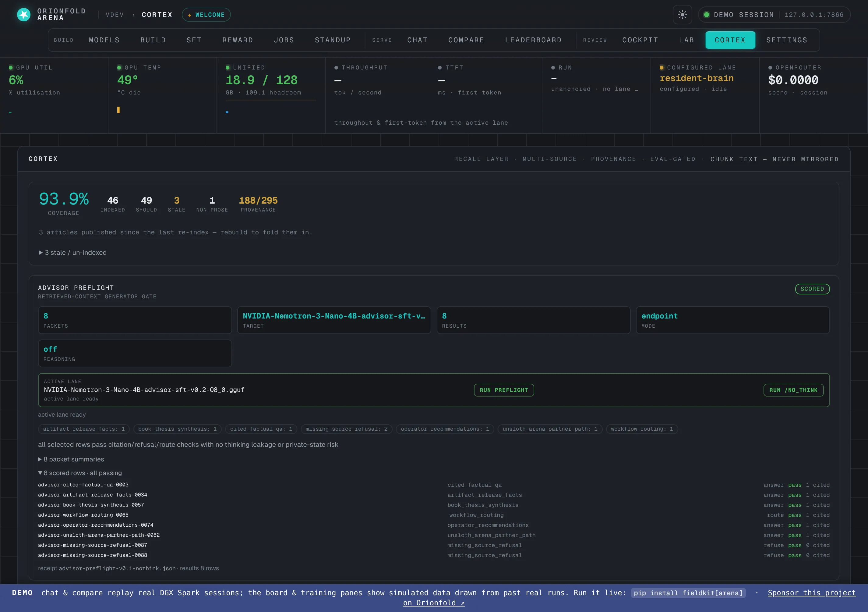Click the endpoint Mode card

(x=733, y=320)
